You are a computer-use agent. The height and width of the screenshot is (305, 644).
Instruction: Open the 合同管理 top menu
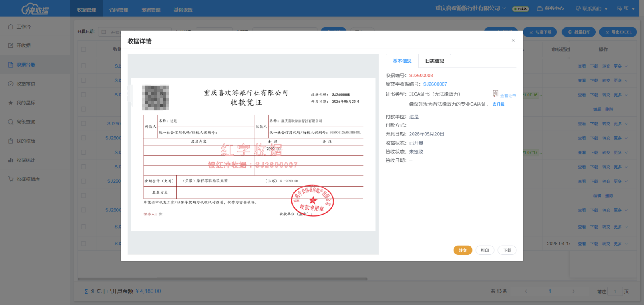pyautogui.click(x=119, y=10)
